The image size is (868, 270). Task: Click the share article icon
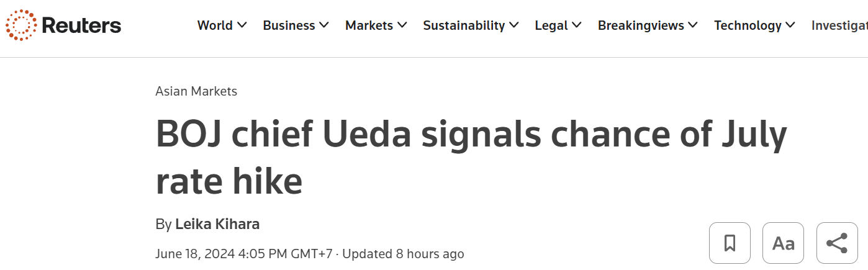pos(836,243)
